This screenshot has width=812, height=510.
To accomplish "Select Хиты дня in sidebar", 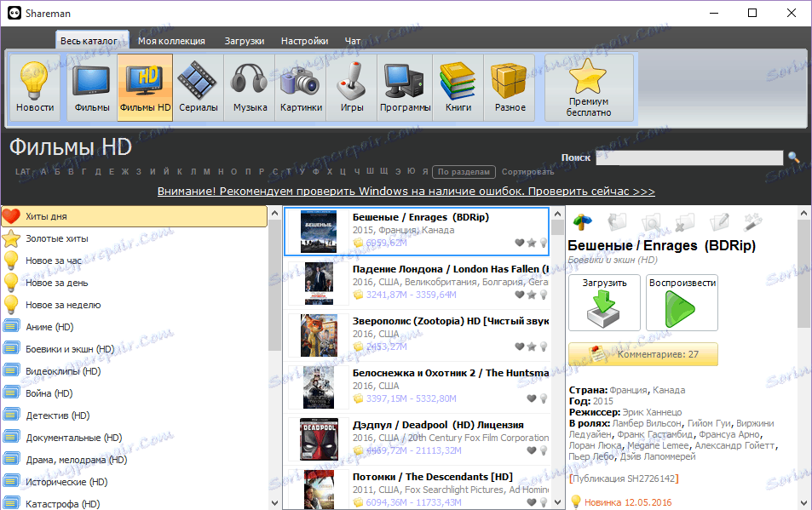I will (x=134, y=216).
